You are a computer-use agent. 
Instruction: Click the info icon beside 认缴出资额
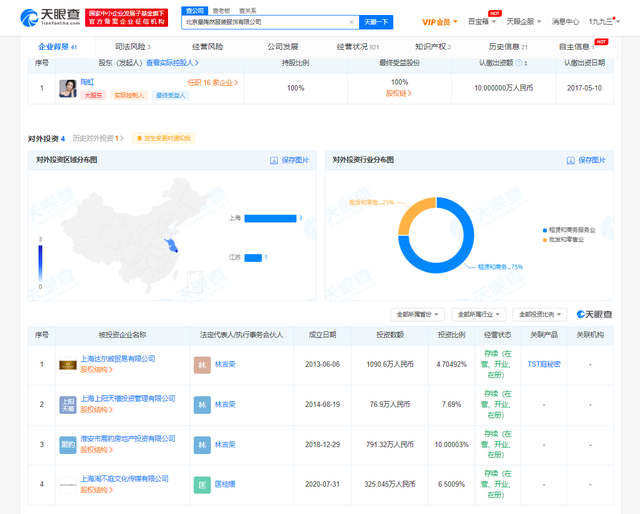coord(518,63)
